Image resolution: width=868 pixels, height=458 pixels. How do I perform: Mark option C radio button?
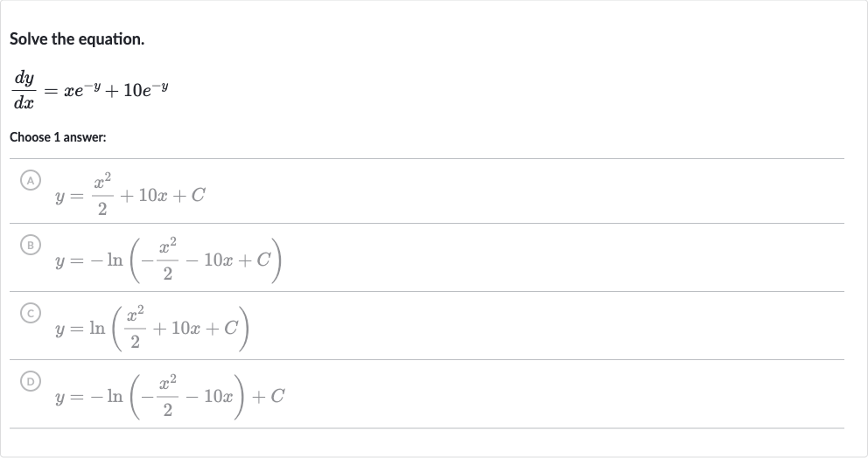[x=31, y=313]
